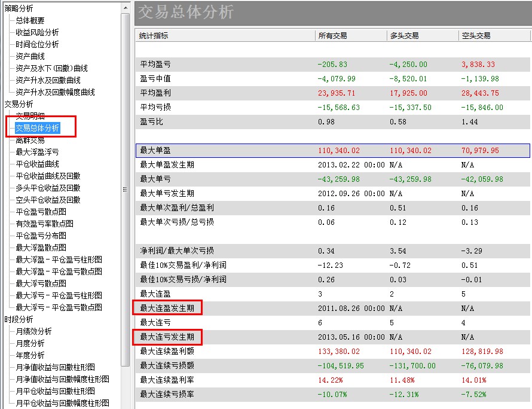Select 净利润/最大单次亏损 row label
Image resolution: width=532 pixels, height=409 pixels.
tap(177, 251)
